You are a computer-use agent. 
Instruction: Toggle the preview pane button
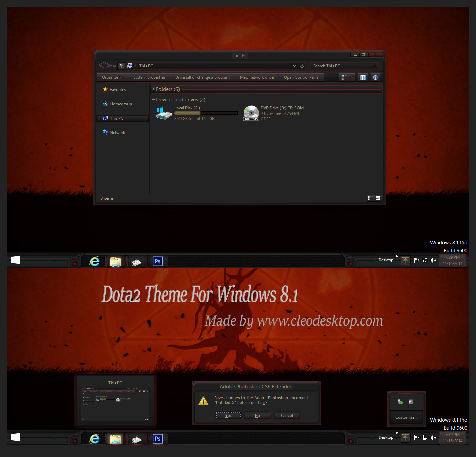pyautogui.click(x=363, y=77)
